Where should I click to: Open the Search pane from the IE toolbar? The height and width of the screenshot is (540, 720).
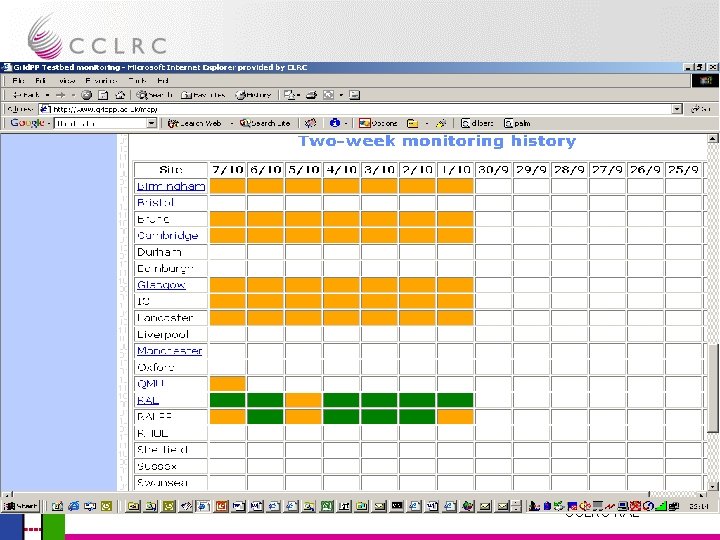[x=155, y=95]
